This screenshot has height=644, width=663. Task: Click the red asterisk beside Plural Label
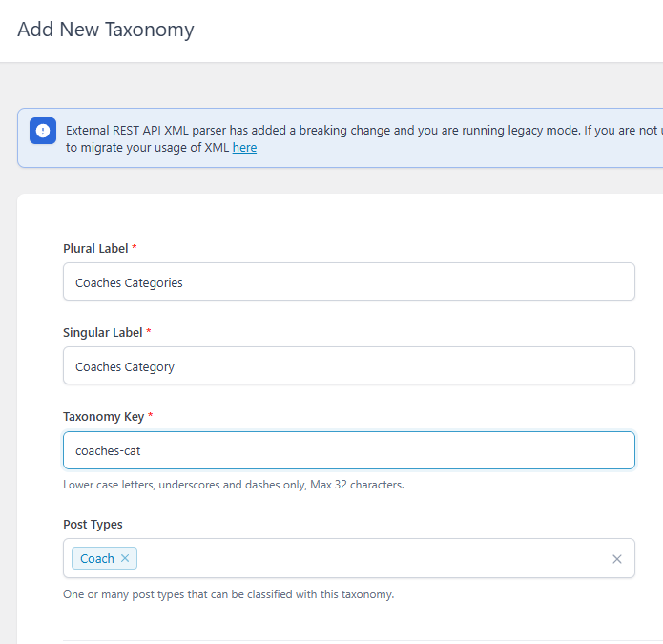point(135,248)
